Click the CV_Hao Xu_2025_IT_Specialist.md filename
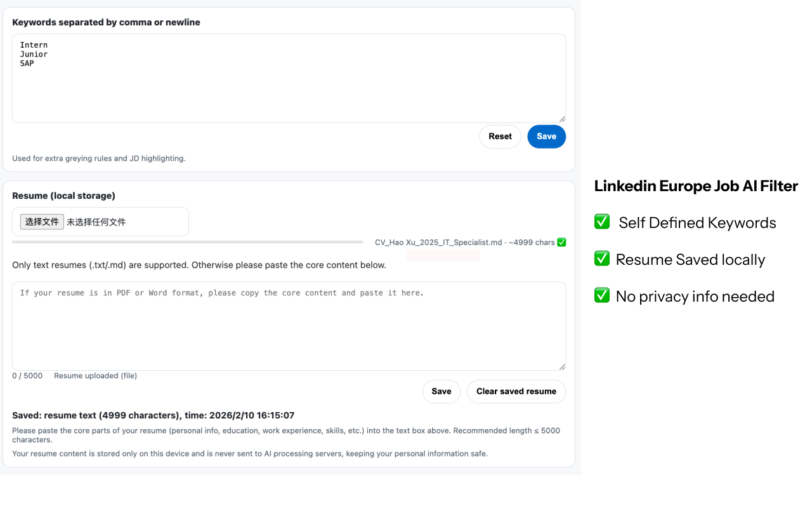The width and height of the screenshot is (812, 508). [x=438, y=242]
